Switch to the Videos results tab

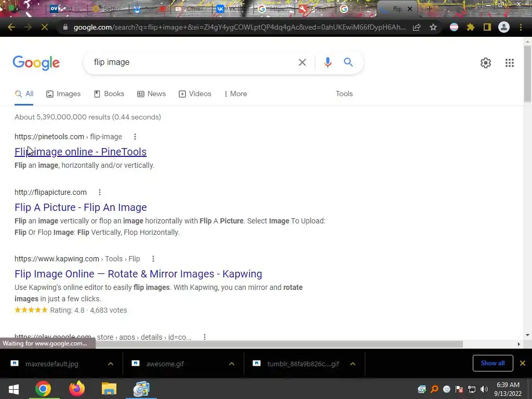coord(195,94)
